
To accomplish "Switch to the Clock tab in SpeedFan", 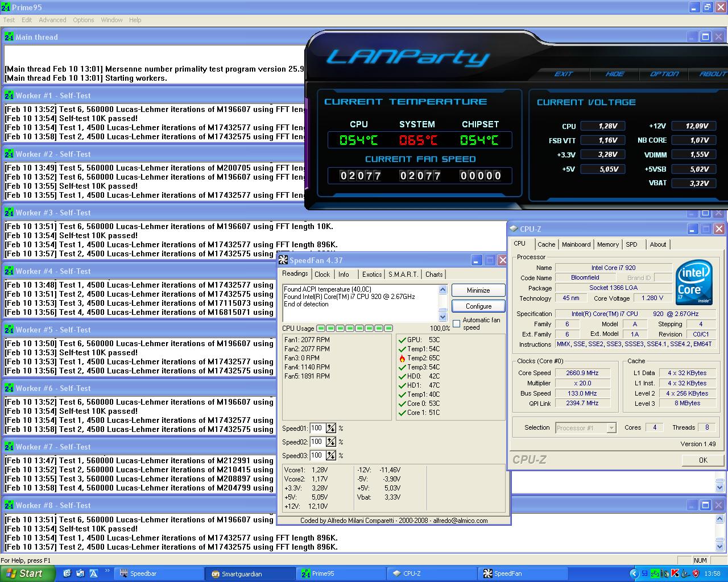I will [322, 275].
